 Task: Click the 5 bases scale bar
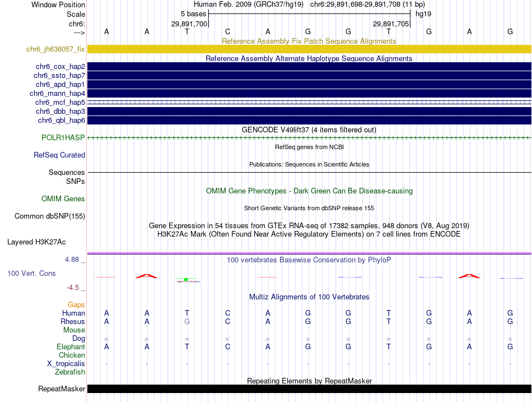click(x=309, y=14)
